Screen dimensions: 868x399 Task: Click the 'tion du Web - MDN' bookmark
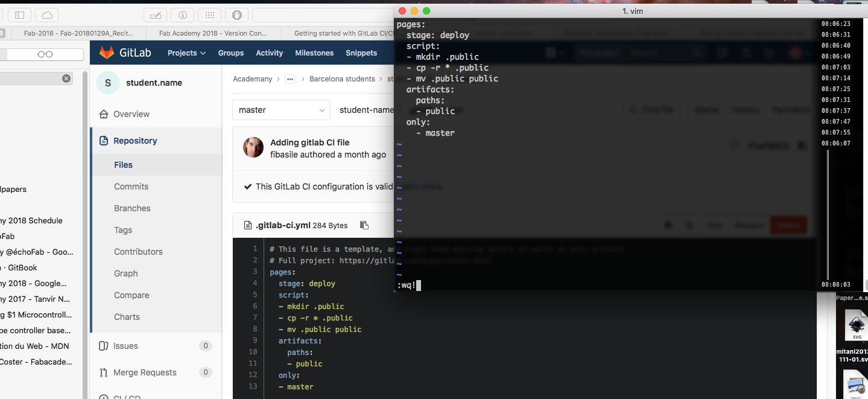click(x=35, y=346)
